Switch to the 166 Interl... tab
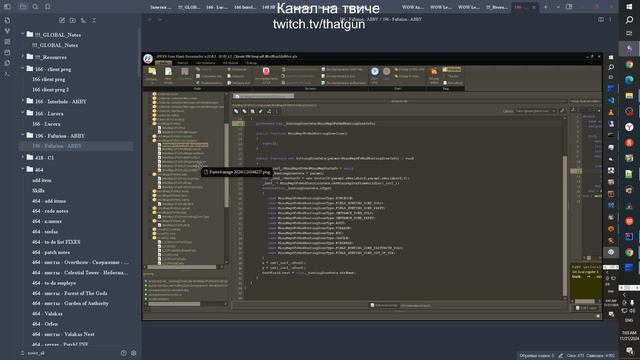640x360 pixels. point(245,7)
